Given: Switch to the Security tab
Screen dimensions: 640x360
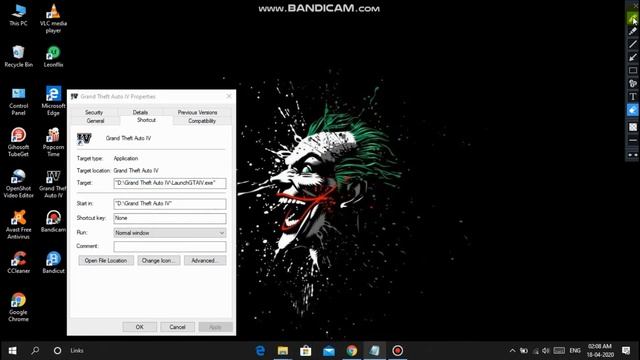Looking at the screenshot, I should pyautogui.click(x=94, y=112).
